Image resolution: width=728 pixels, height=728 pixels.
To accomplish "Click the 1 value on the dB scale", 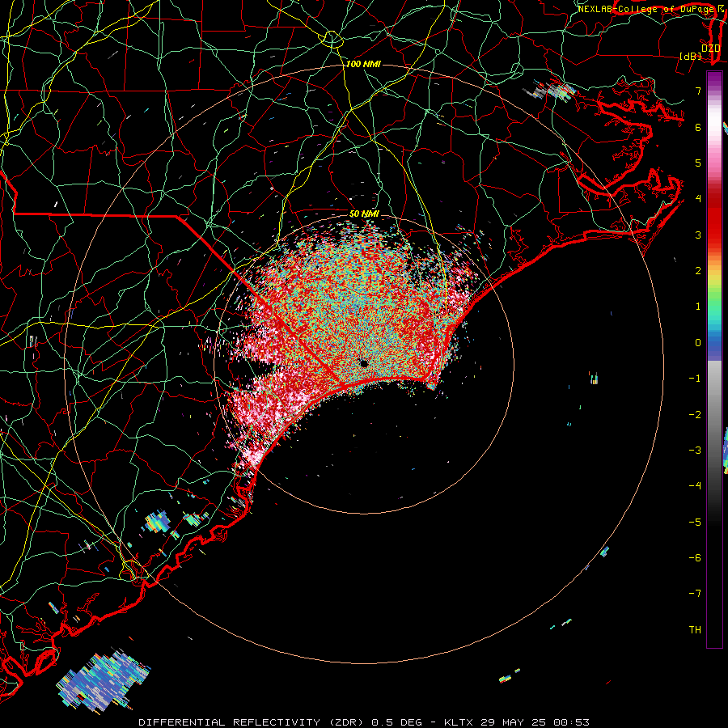I will pos(698,307).
